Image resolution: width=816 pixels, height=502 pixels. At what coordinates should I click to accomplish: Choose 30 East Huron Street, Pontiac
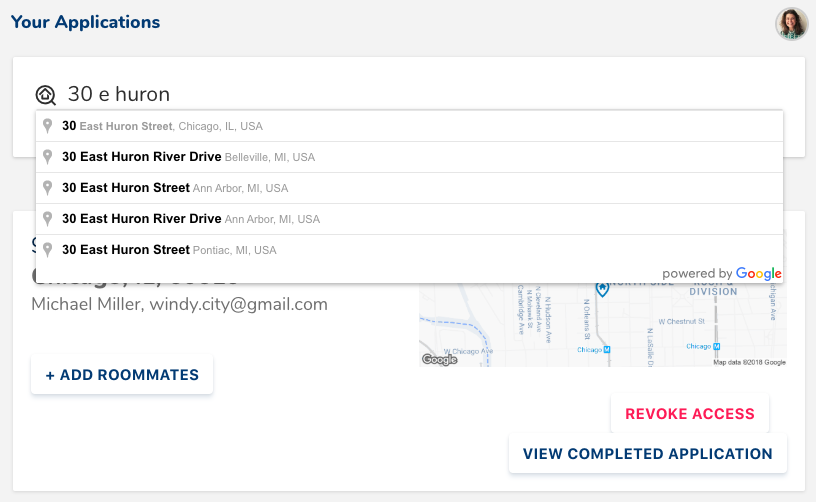(169, 250)
